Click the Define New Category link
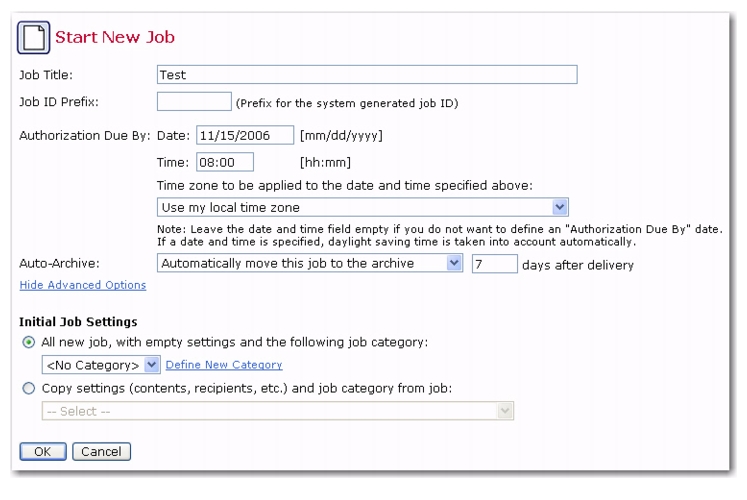Screen dimensions: 747x500 (x=224, y=365)
